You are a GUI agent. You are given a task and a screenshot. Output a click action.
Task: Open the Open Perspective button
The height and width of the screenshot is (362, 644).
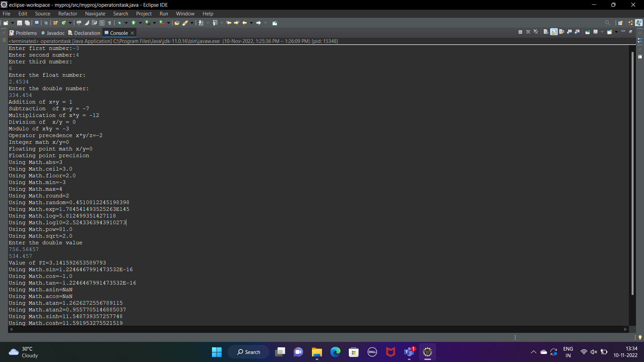point(620,23)
